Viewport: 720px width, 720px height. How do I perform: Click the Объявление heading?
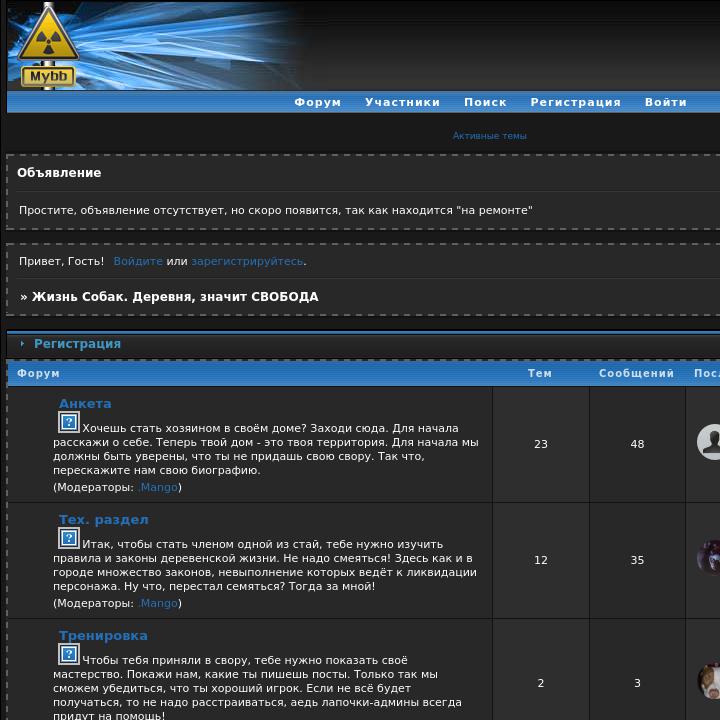point(59,173)
